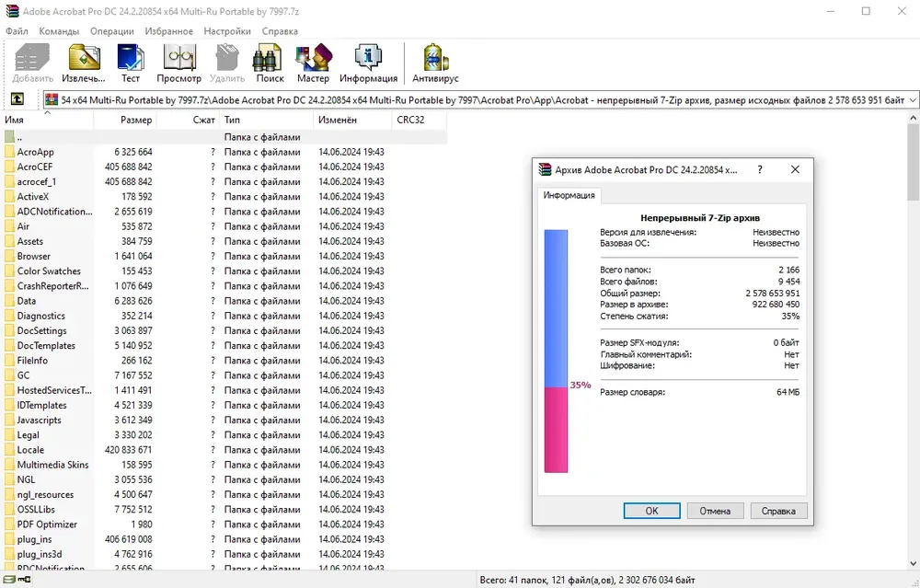Run the Тест archive check icon
The width and height of the screenshot is (920, 588).
pos(131,57)
